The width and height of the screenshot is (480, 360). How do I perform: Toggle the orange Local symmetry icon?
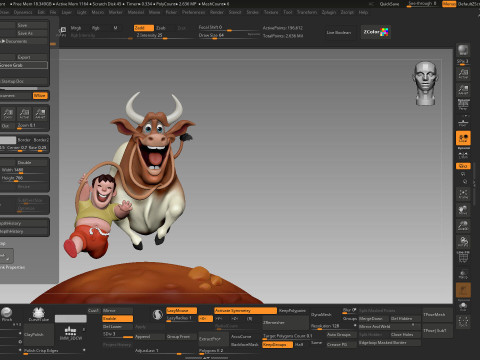pos(463,138)
